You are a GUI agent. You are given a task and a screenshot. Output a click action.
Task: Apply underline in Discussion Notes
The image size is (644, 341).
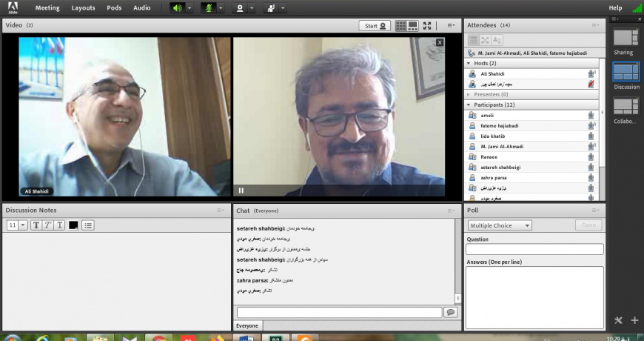tap(59, 225)
